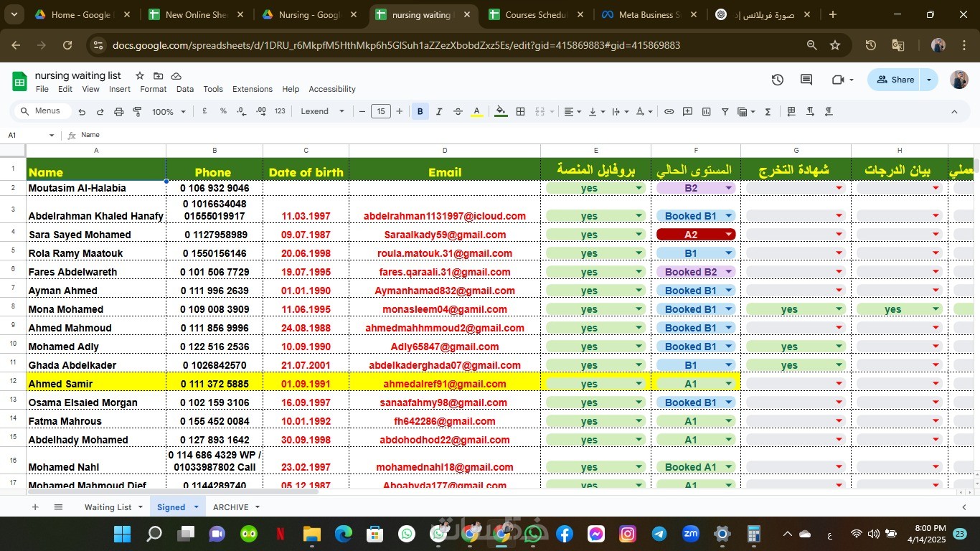The image size is (980, 551).
Task: Open Telegram from the taskbar
Action: pos(659,534)
